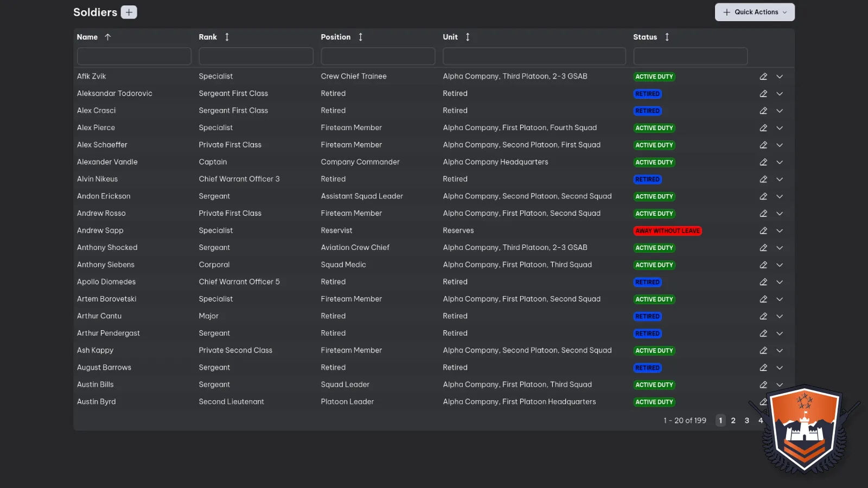Click edit pencil for Alexander Vandle
Image resolution: width=868 pixels, height=488 pixels.
(763, 162)
